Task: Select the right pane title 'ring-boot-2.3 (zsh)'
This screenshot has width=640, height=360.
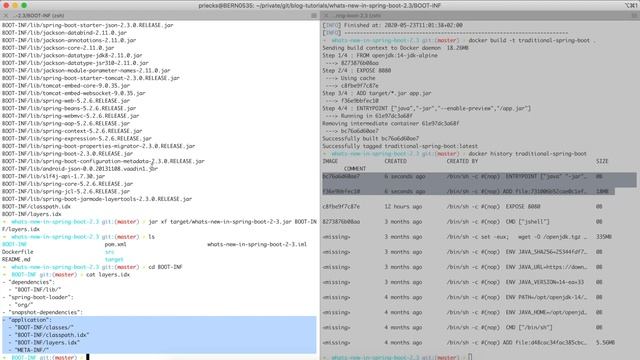Action: 358,16
